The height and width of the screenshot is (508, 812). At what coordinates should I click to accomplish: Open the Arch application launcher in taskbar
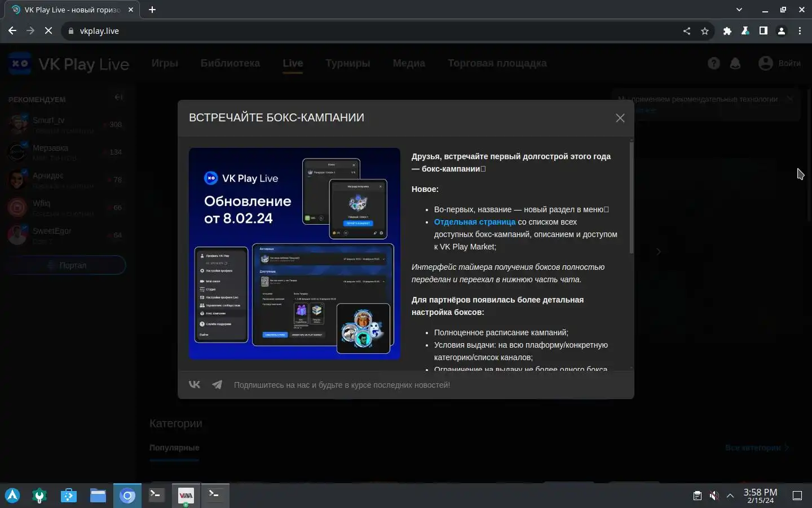pyautogui.click(x=12, y=496)
